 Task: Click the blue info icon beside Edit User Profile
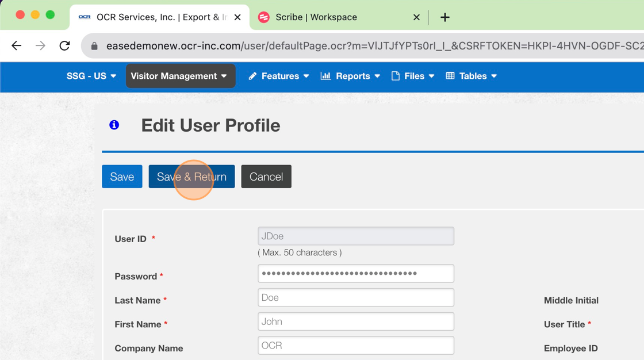coord(114,125)
